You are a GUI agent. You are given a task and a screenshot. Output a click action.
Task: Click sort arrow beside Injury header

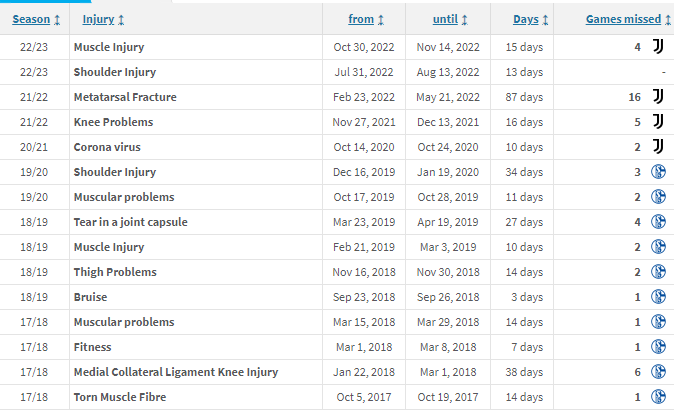tap(121, 20)
